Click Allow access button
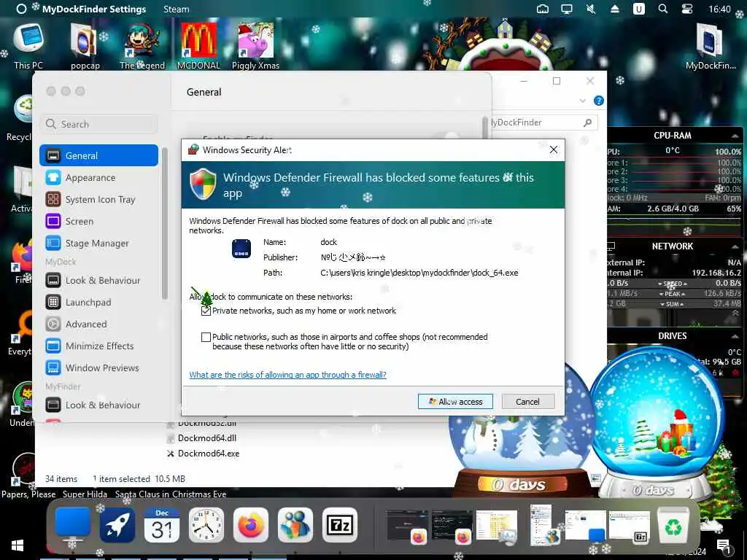The width and height of the screenshot is (747, 560). [x=455, y=402]
